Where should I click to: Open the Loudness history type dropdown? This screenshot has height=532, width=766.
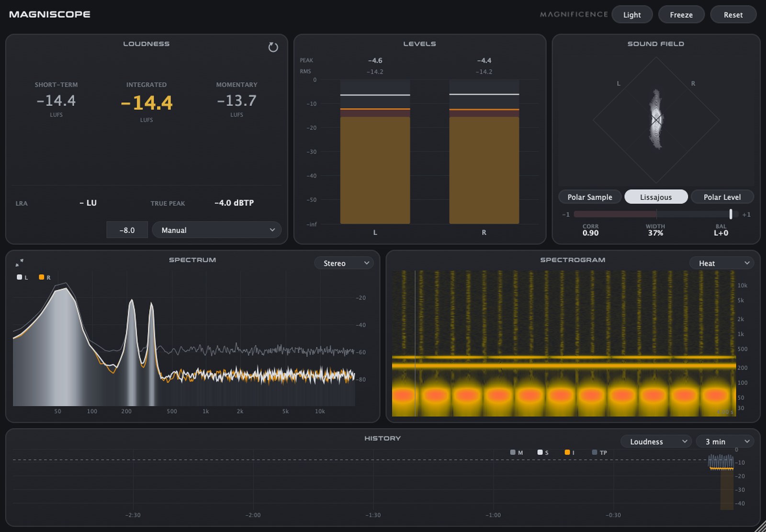(x=656, y=441)
